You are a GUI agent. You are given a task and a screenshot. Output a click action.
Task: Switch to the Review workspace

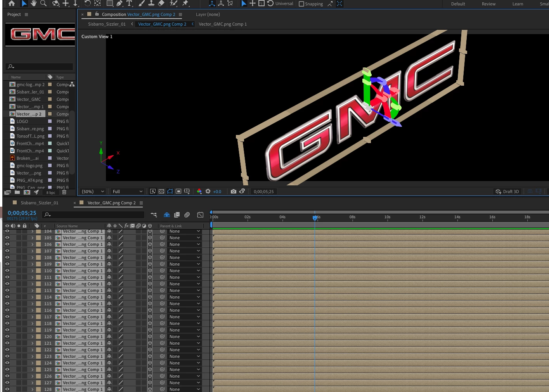(488, 4)
